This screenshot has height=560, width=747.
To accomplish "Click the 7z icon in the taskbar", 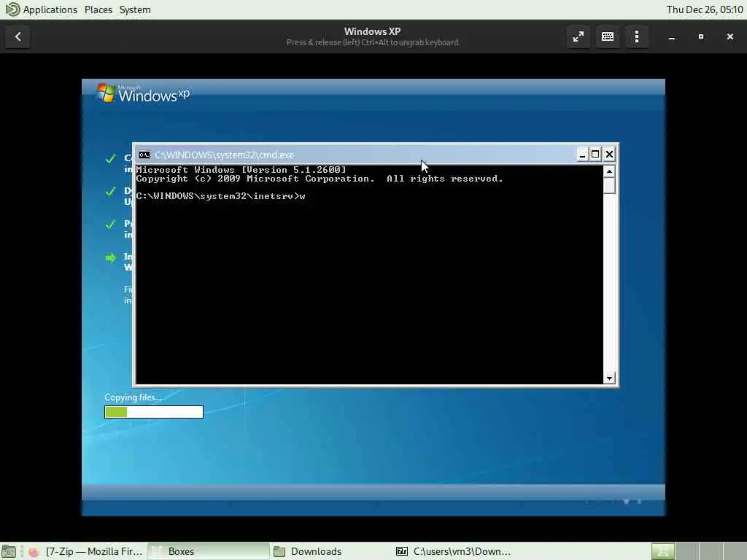I will coord(402,551).
